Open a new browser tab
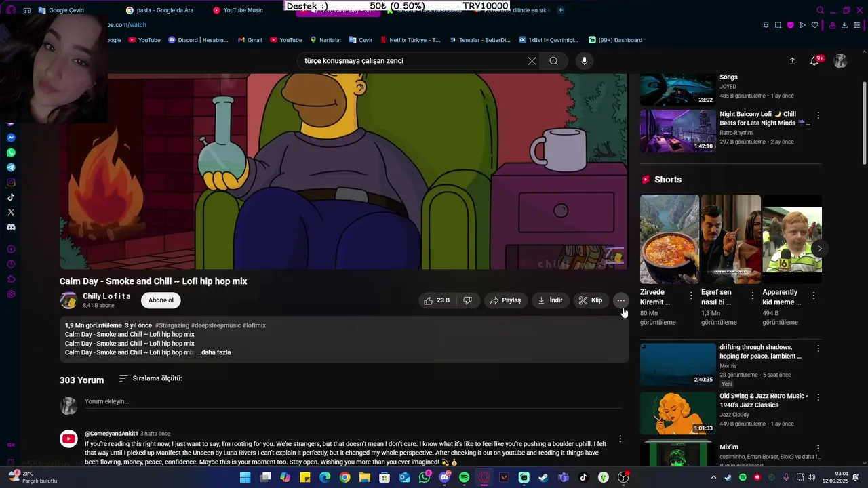The width and height of the screenshot is (868, 488). pyautogui.click(x=560, y=10)
